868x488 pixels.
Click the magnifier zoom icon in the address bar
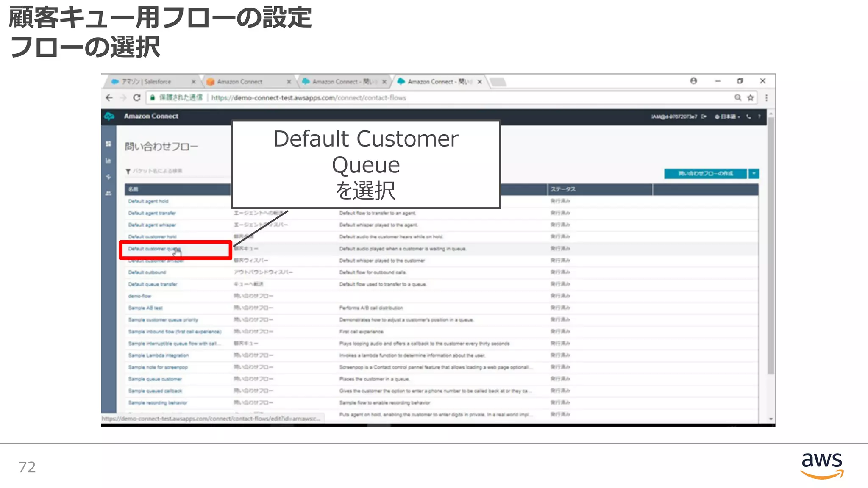click(738, 98)
